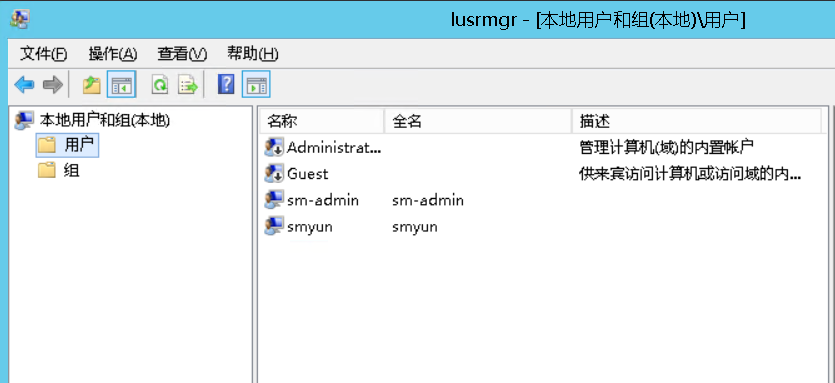Viewport: 835px width, 383px height.
Task: Open the 文件(F) menu
Action: pyautogui.click(x=43, y=54)
